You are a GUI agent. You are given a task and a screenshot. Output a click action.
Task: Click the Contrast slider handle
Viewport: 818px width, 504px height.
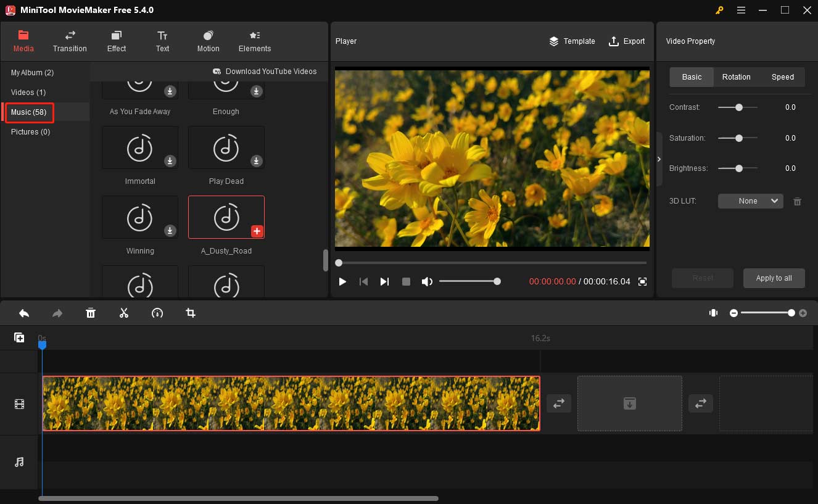(738, 107)
